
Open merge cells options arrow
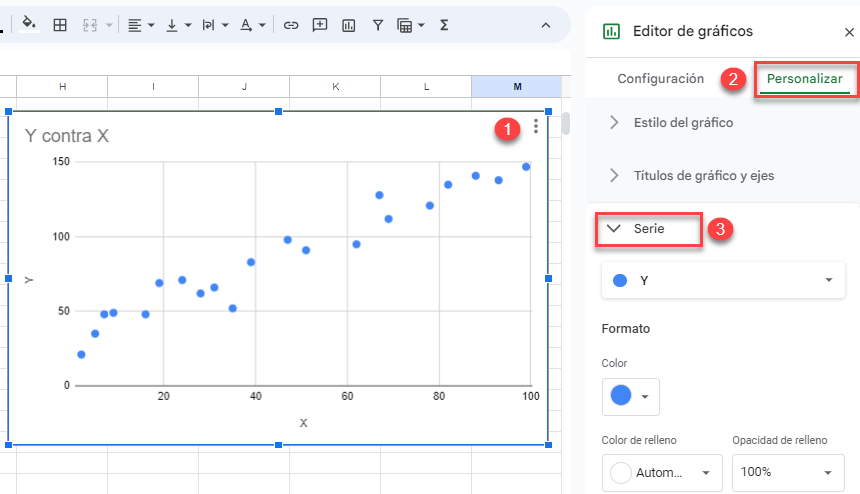(109, 25)
